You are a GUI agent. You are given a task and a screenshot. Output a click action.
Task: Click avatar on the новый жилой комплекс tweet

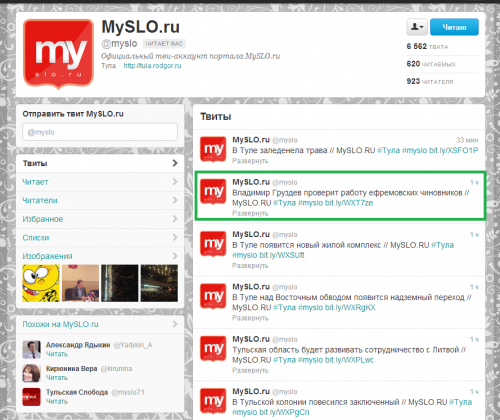pos(213,244)
